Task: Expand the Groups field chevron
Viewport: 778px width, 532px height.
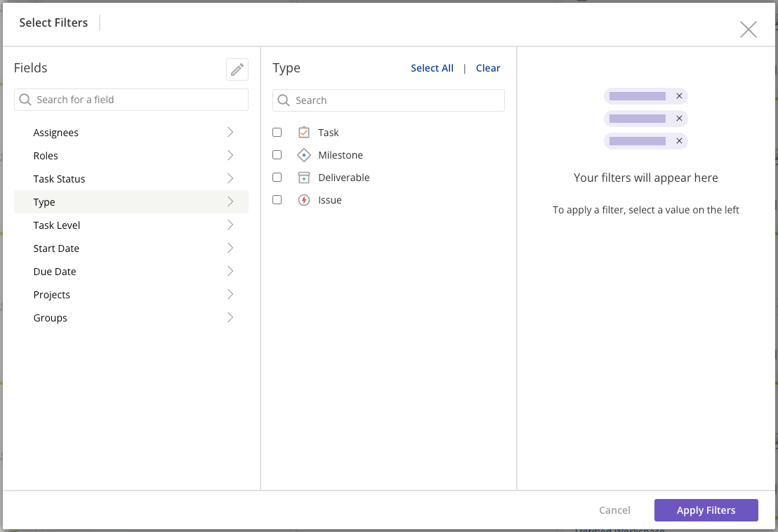Action: click(x=230, y=317)
